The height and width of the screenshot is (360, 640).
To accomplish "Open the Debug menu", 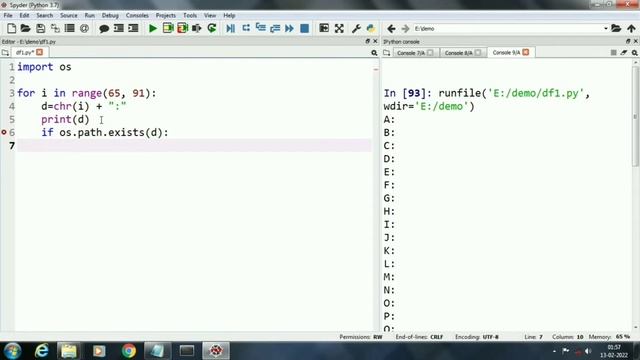I will 110,15.
